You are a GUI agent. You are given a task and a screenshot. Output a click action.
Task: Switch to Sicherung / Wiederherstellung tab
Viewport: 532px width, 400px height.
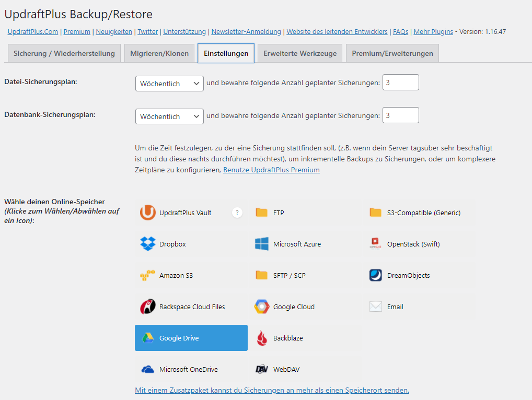coord(64,53)
